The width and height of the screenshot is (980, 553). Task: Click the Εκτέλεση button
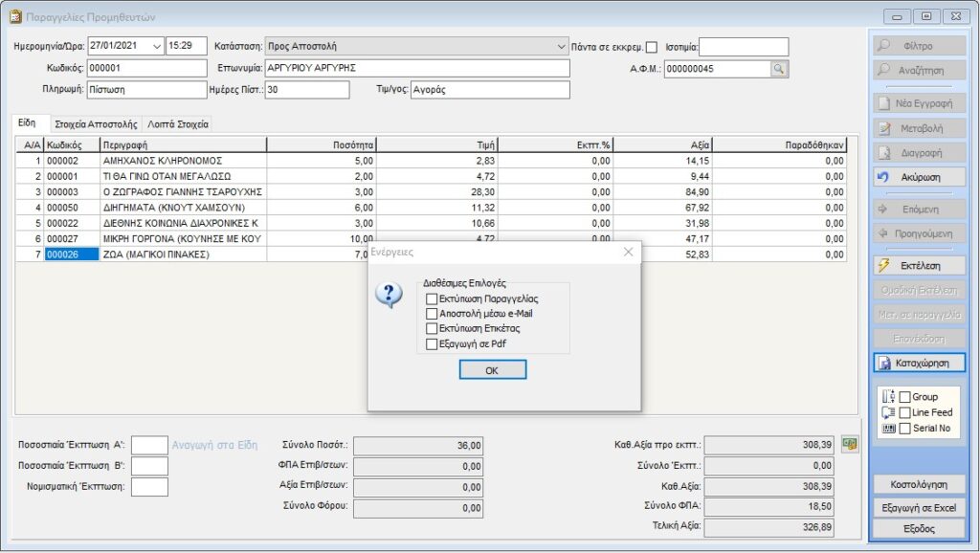pyautogui.click(x=919, y=266)
